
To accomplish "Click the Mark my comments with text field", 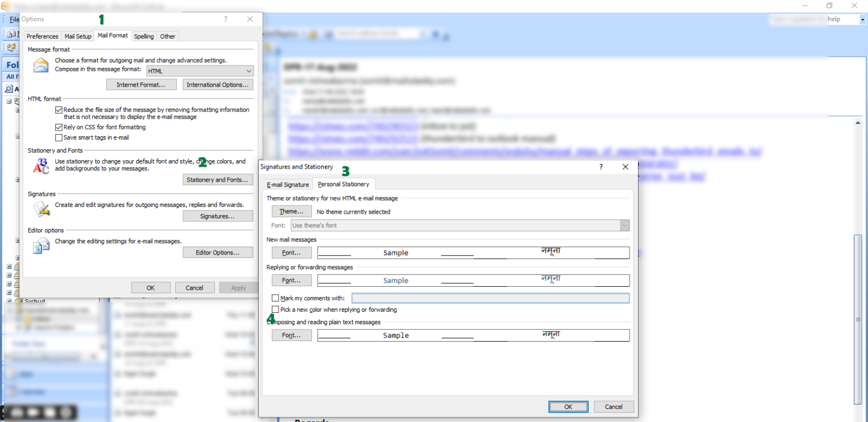I will [x=490, y=298].
